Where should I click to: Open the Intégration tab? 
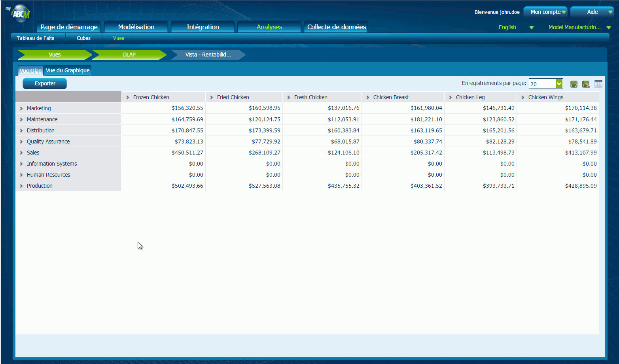coord(203,27)
